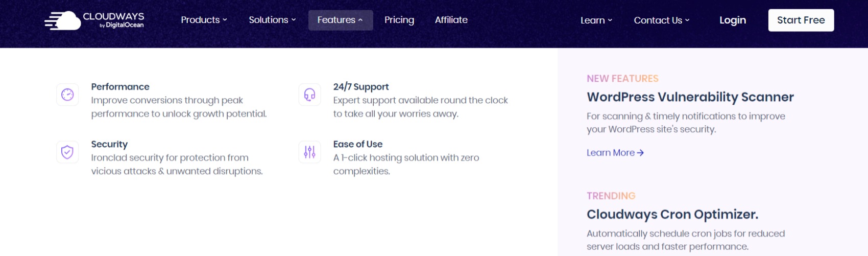Click the arrow beside Learn More
This screenshot has height=256, width=868.
[640, 153]
